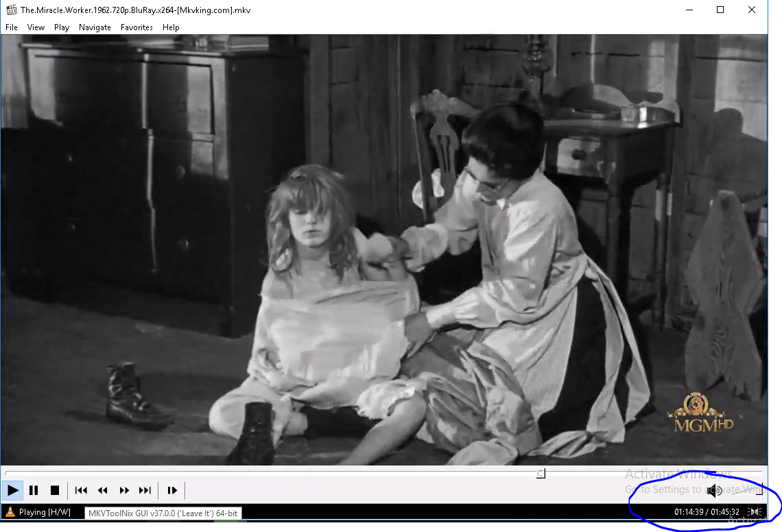
Task: Open the Navigate menu
Action: tap(95, 27)
